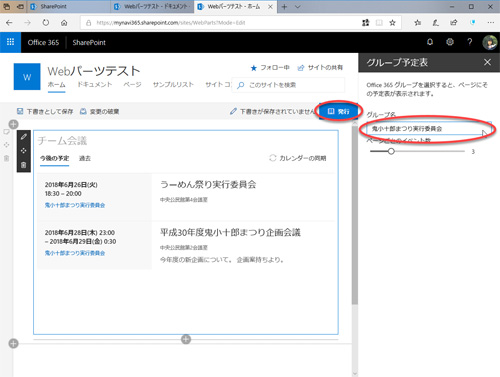Open the notifications bell

pyautogui.click(x=430, y=42)
